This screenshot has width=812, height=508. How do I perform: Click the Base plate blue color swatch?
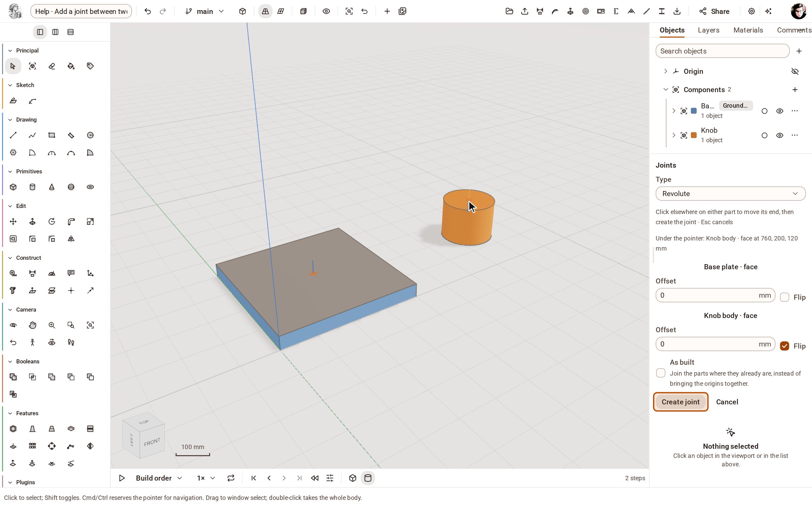[694, 111]
